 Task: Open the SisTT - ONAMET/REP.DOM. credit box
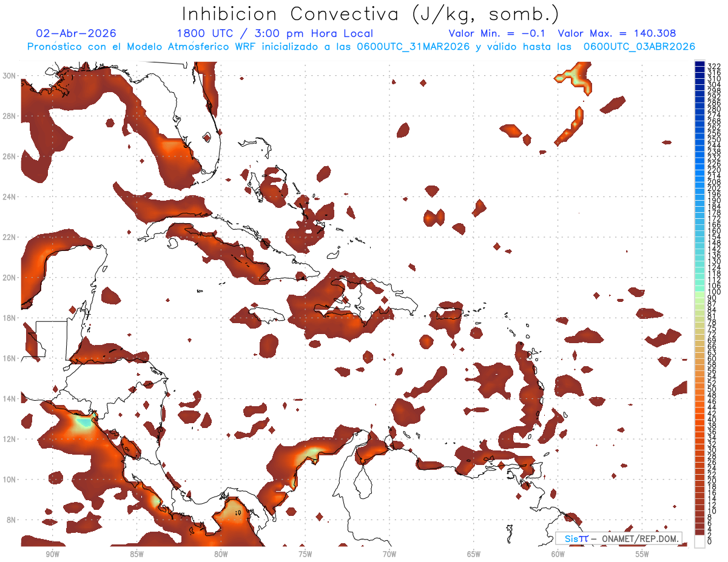[618, 538]
